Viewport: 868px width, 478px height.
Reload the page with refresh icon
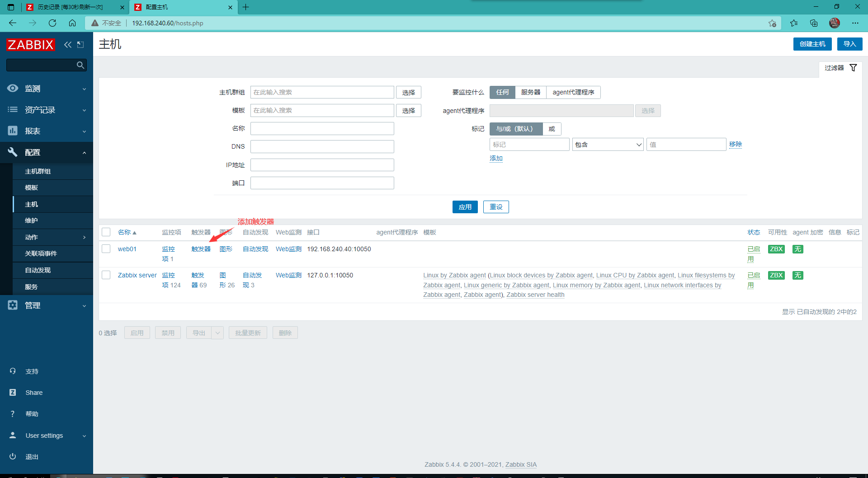(52, 23)
